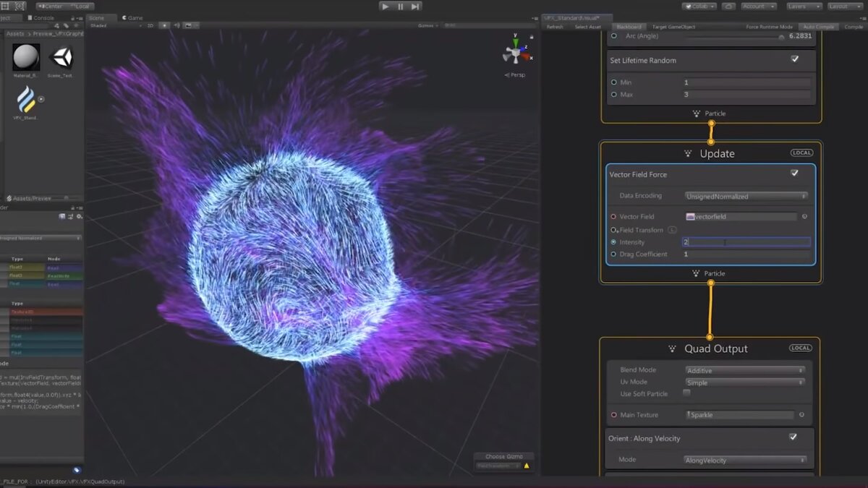Toggle scene lighting icon

(x=163, y=25)
